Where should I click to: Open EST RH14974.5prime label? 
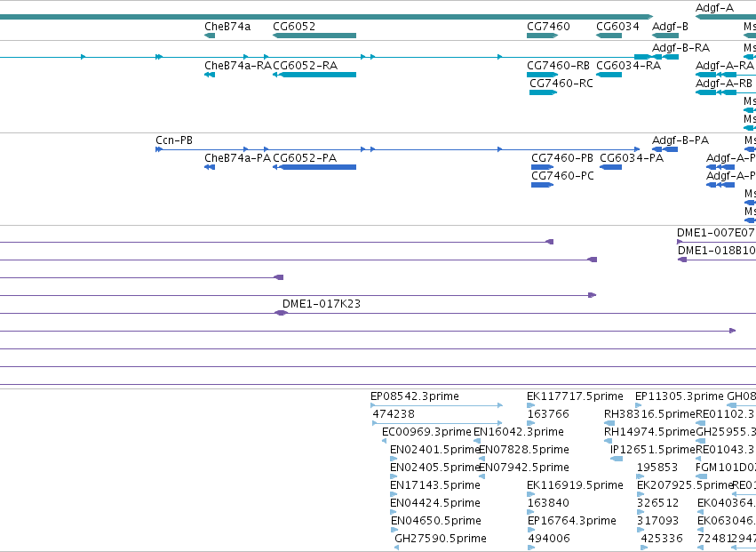pos(649,432)
